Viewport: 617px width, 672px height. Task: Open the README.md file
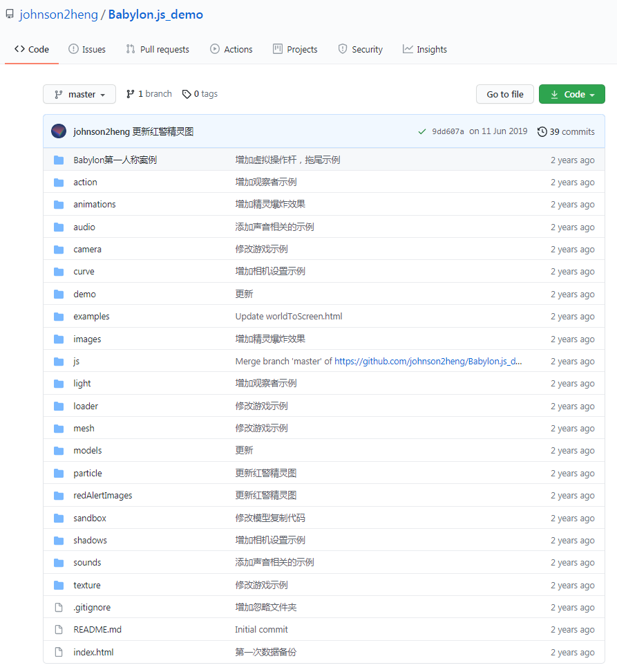tap(97, 629)
